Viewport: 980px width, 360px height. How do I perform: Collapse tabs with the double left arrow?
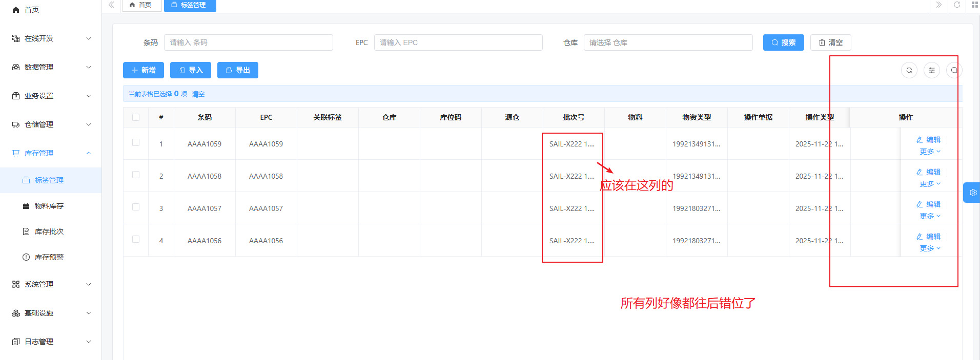click(111, 5)
